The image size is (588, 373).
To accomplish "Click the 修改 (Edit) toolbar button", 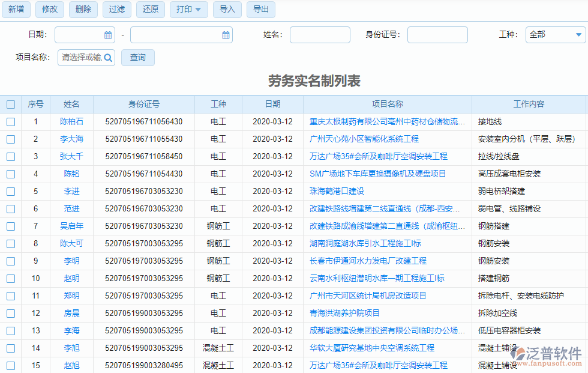I will click(49, 9).
